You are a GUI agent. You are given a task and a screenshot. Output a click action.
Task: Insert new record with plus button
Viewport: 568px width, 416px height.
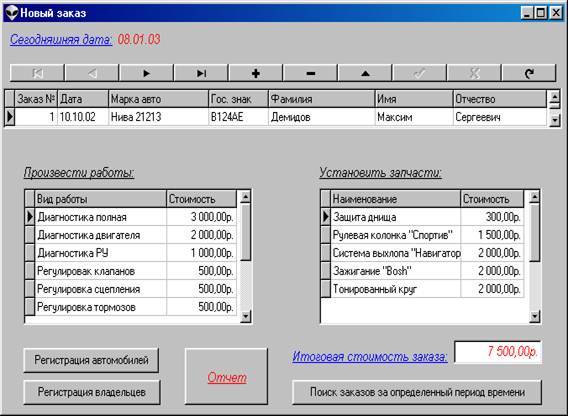pyautogui.click(x=255, y=73)
